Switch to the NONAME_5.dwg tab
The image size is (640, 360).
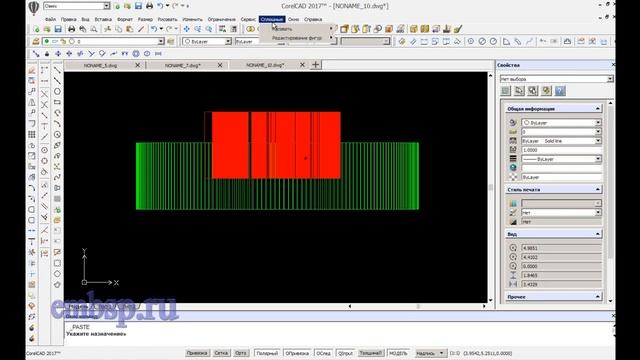(x=100, y=65)
